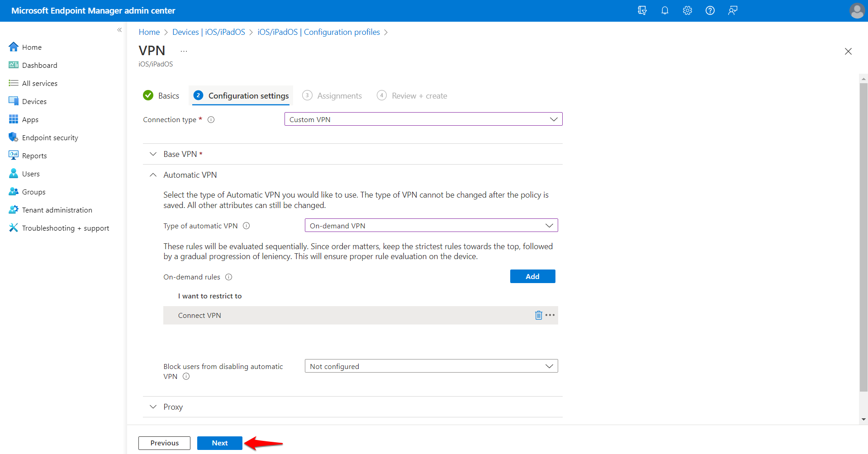Open the notifications bell

[664, 10]
